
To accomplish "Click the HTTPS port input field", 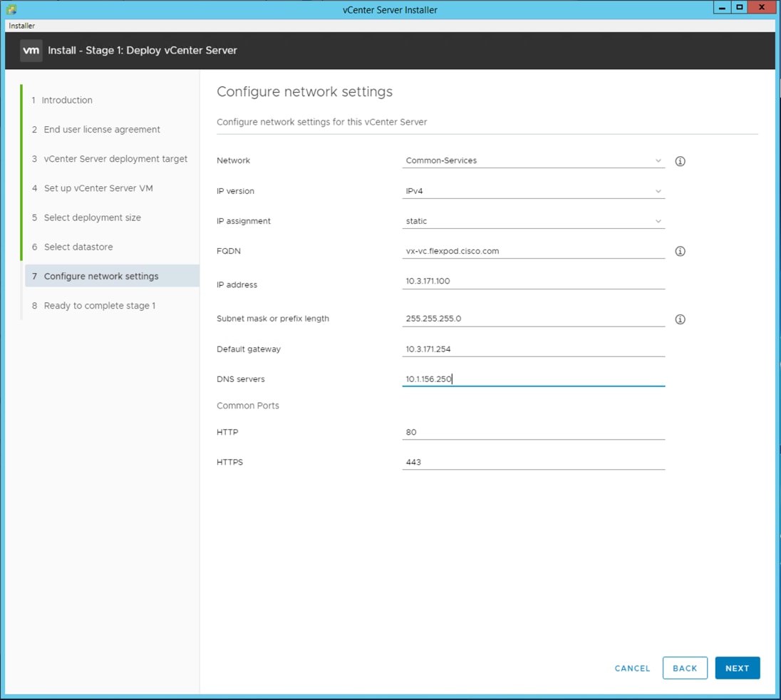I will click(534, 462).
